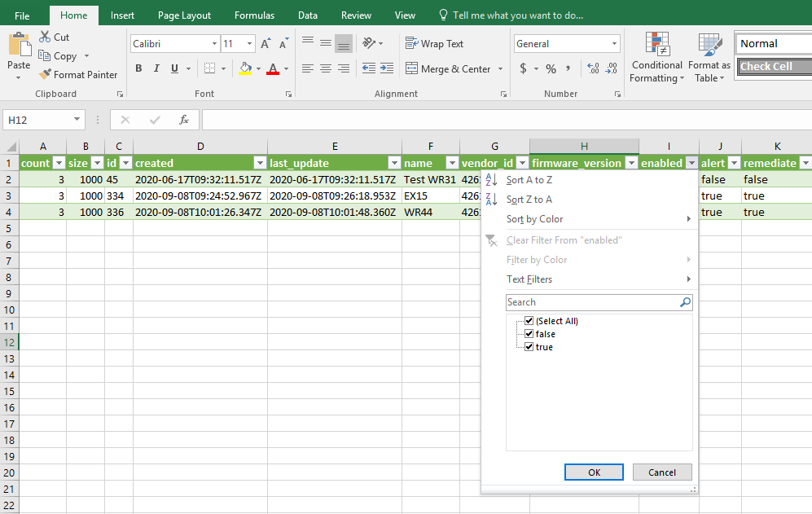Switch to the Formulas tab

(254, 15)
